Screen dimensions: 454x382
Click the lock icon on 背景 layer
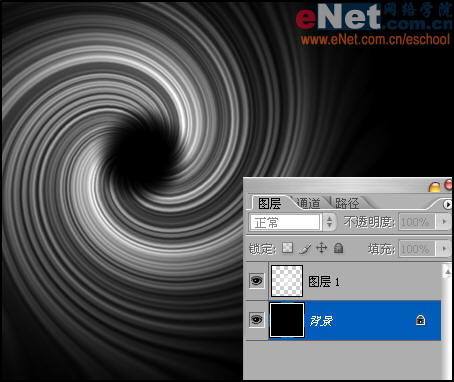coord(420,320)
